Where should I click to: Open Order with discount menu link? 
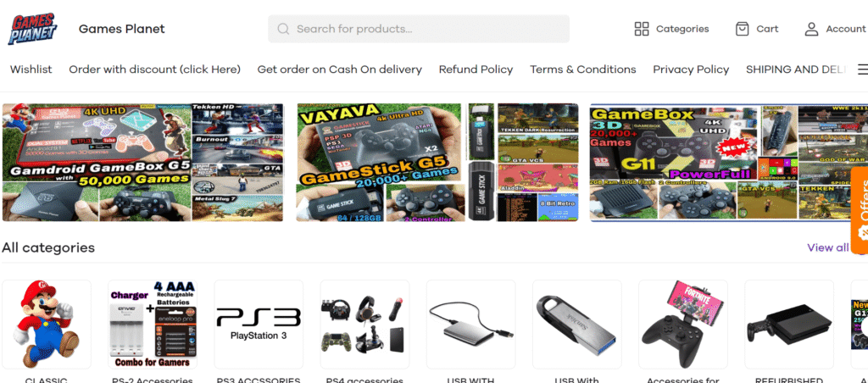click(154, 69)
